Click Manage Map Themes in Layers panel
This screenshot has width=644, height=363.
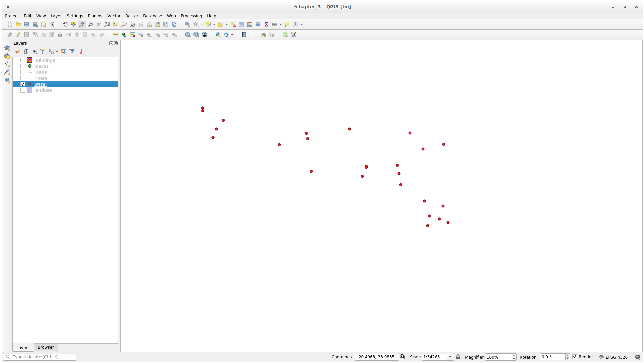tap(34, 51)
